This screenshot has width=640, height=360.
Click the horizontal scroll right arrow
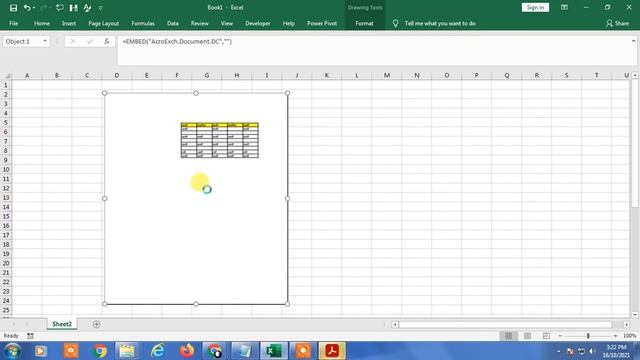(626, 324)
